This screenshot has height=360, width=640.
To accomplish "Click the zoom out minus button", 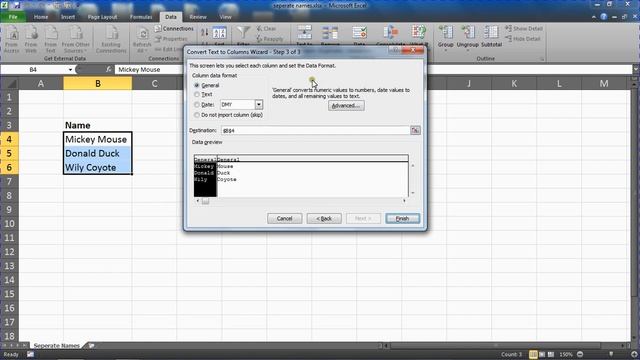I will [x=580, y=354].
